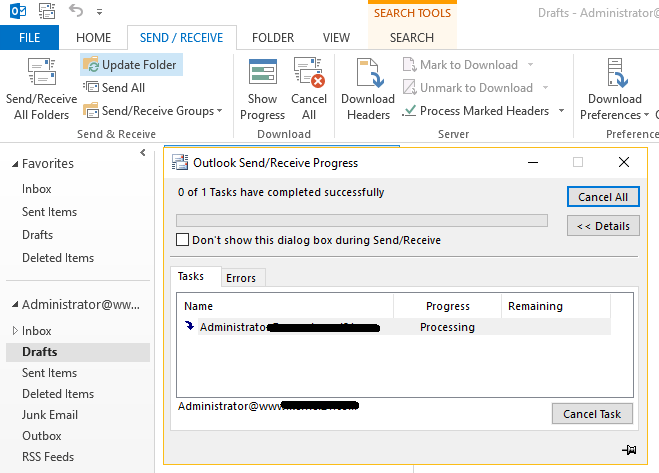Select the Tasks tab in the dialog

coord(195,276)
